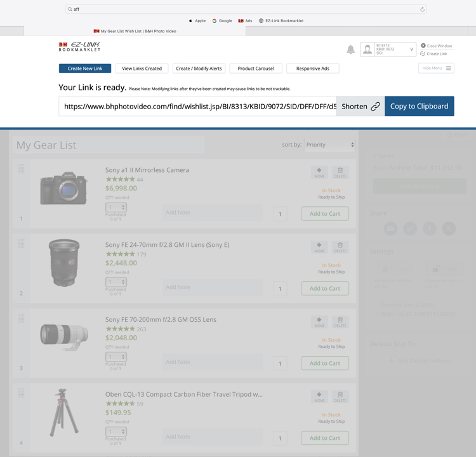The height and width of the screenshot is (457, 476).
Task: Click Add Default Address link
Action: tap(420, 361)
